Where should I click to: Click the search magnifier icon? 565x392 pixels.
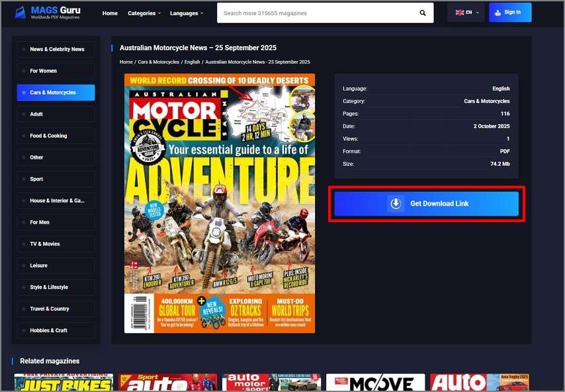click(423, 12)
